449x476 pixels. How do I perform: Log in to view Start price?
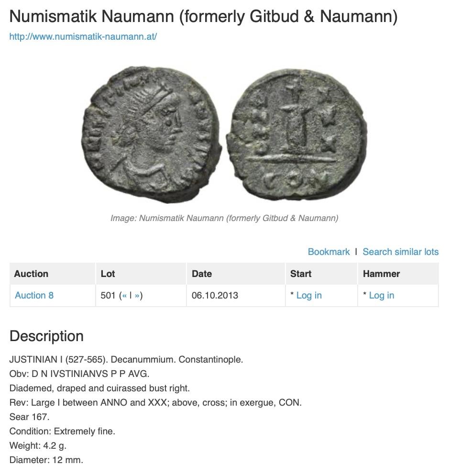pyautogui.click(x=309, y=296)
